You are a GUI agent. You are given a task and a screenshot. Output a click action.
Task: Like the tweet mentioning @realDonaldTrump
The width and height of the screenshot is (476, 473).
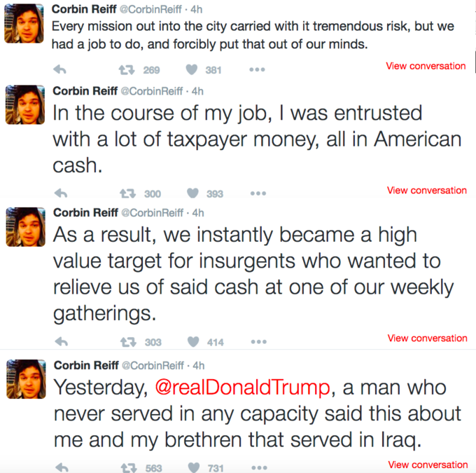click(194, 467)
